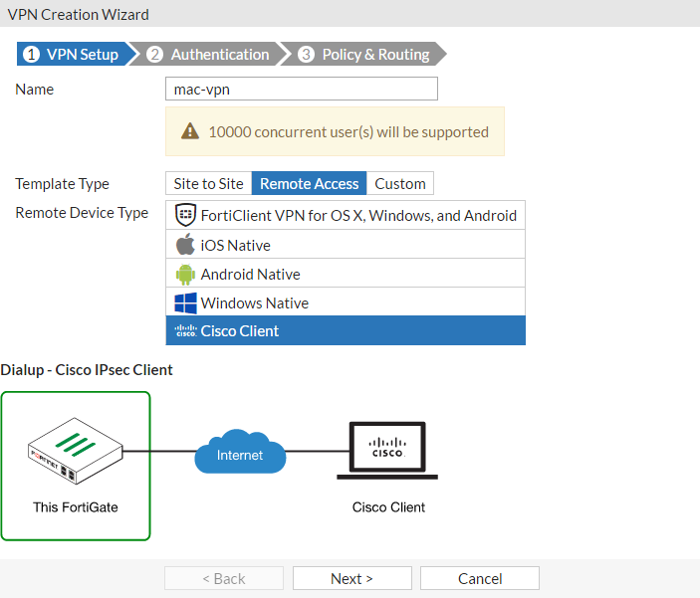This screenshot has height=598, width=700.
Task: Click the FortiClient shield icon
Action: click(x=185, y=215)
